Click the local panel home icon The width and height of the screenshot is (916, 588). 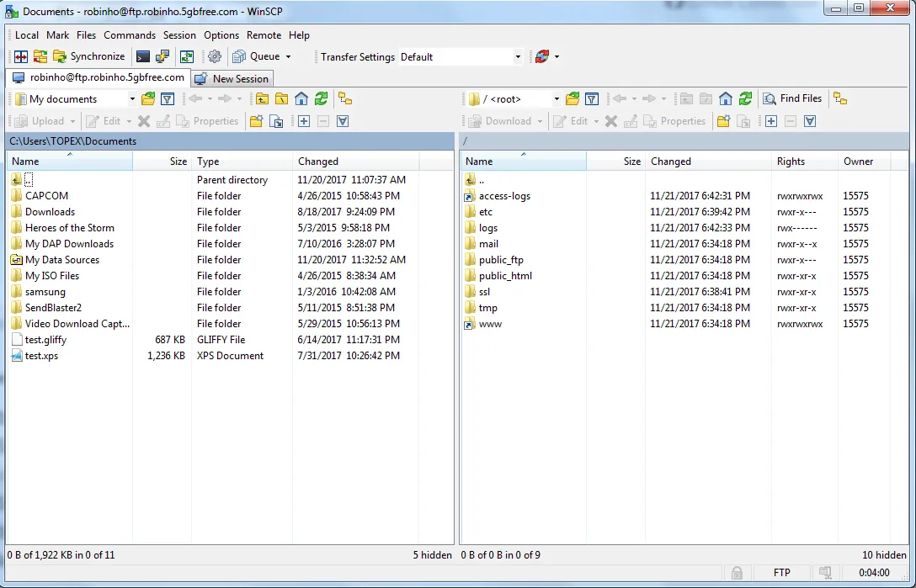[301, 98]
